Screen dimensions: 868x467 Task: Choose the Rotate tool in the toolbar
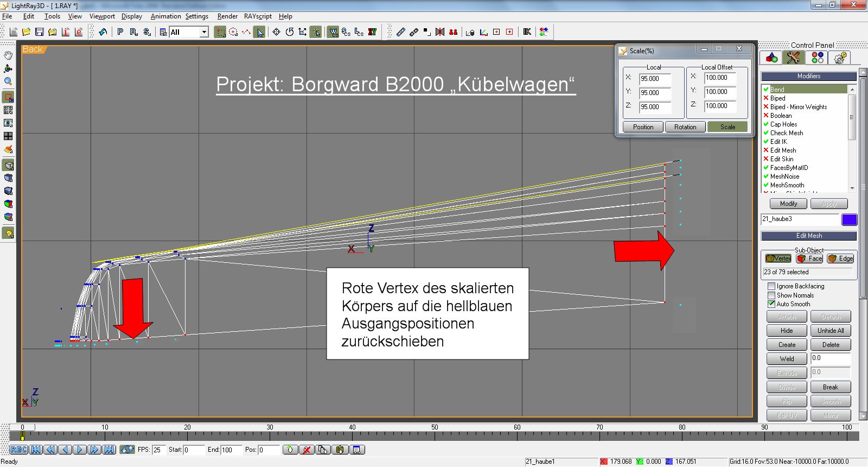[x=289, y=32]
